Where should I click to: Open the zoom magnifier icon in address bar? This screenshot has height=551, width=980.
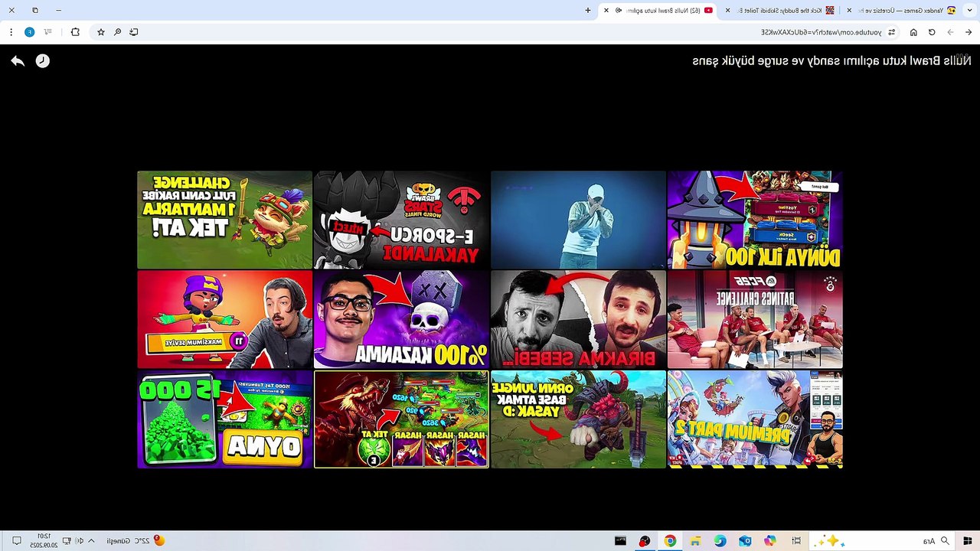tap(117, 32)
